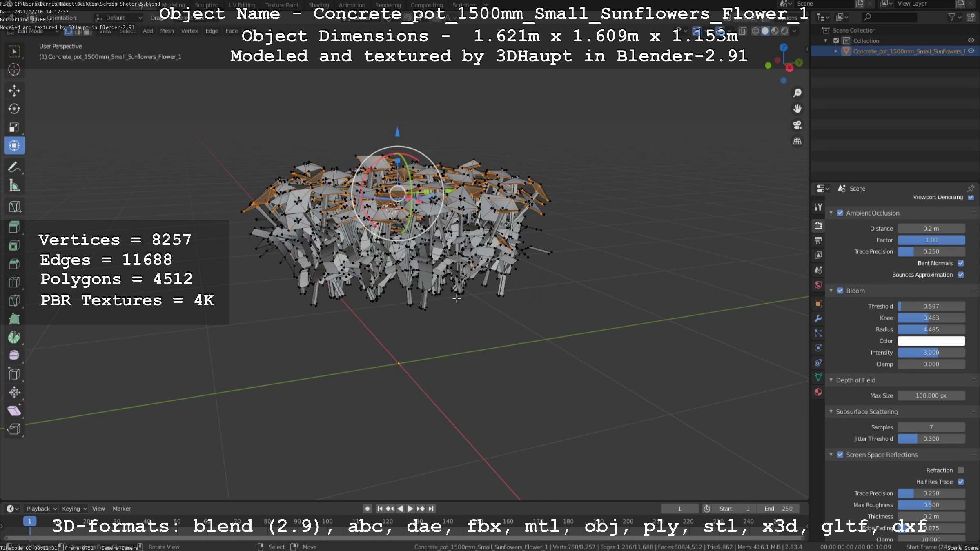Toggle the Bloom checkbox
Image resolution: width=980 pixels, height=551 pixels.
840,291
